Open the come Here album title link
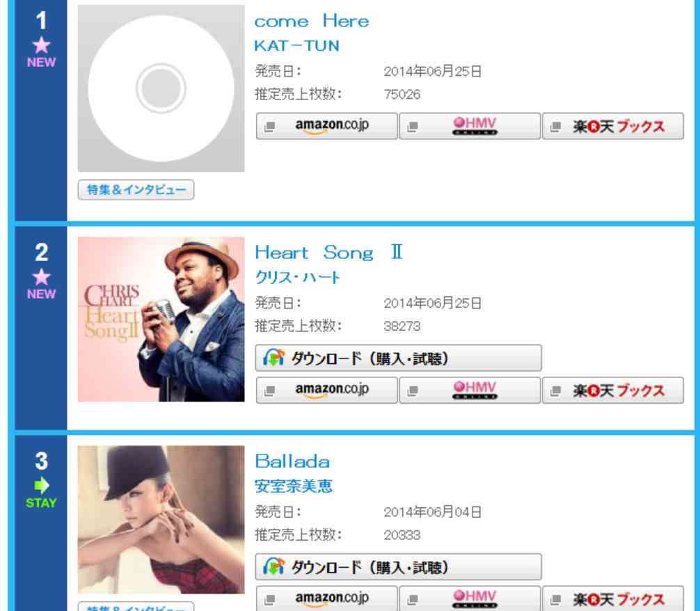 click(312, 21)
